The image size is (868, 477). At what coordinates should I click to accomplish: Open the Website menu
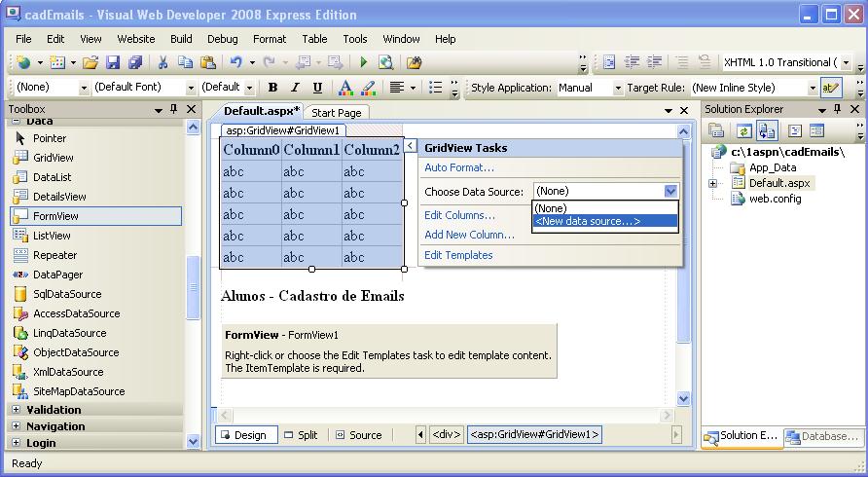point(136,39)
